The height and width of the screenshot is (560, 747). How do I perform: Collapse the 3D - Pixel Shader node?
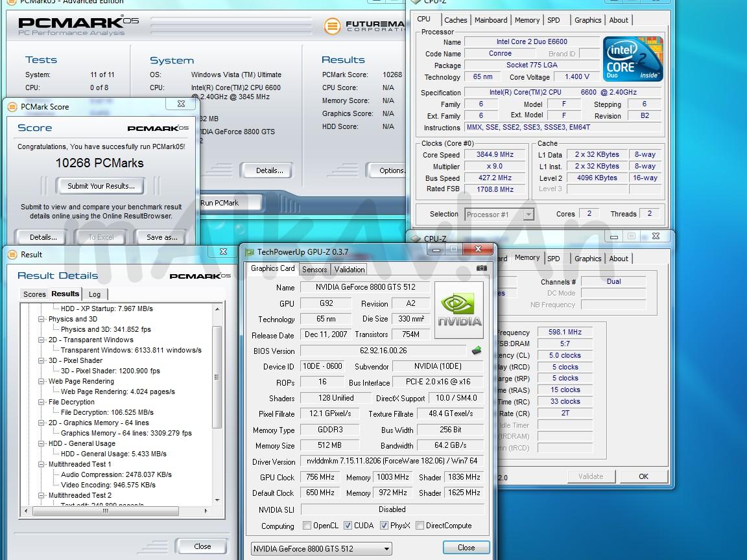tap(41, 360)
